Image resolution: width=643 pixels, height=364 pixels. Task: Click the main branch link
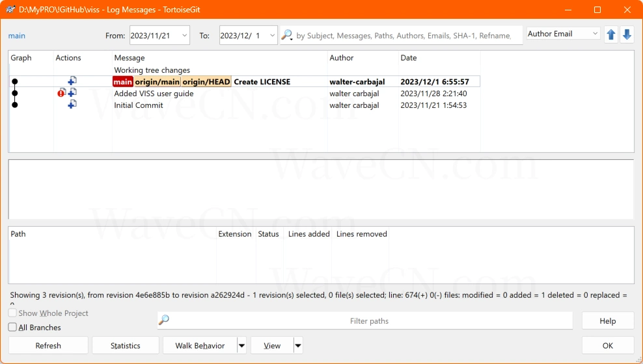pos(17,36)
